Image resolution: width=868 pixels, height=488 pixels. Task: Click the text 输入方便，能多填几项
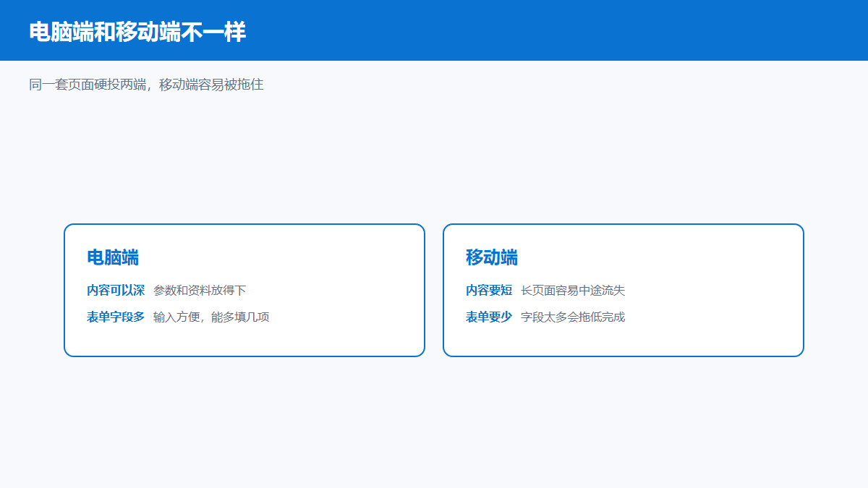pos(211,317)
